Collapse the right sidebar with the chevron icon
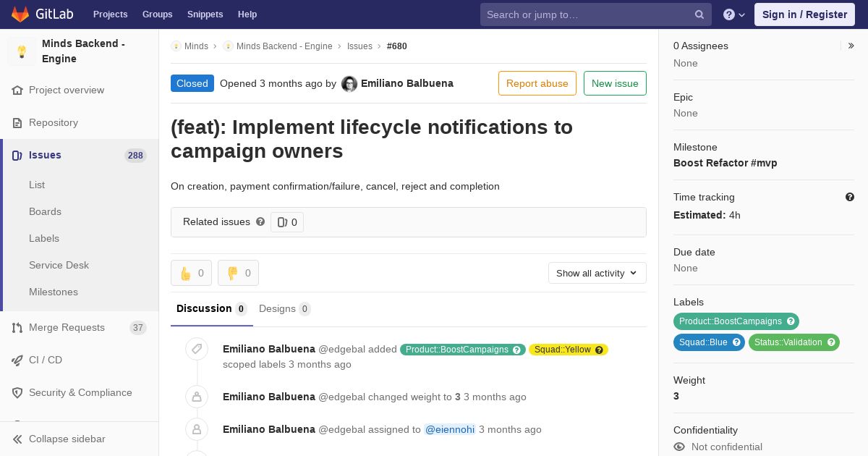868x456 pixels. [851, 46]
